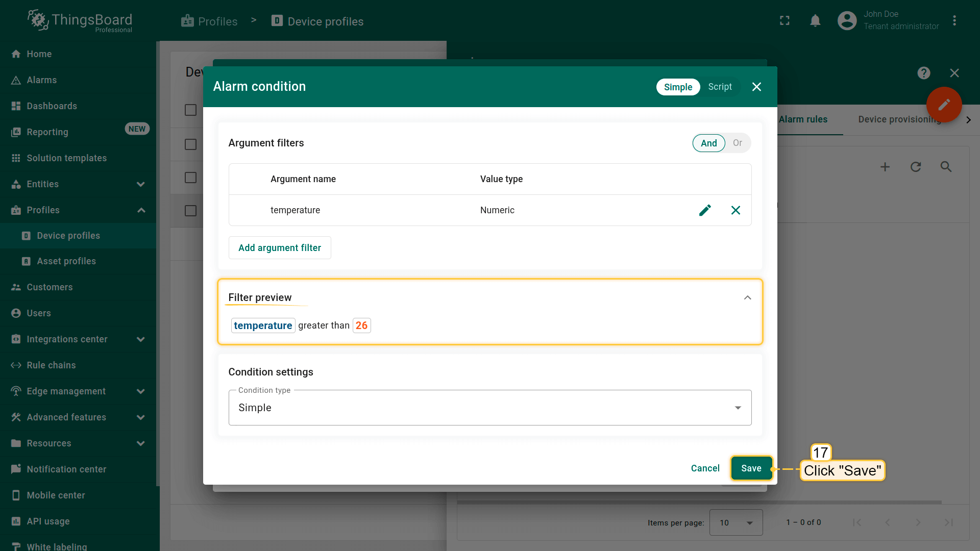Click Add argument filter button
The image size is (980, 551).
(x=279, y=248)
